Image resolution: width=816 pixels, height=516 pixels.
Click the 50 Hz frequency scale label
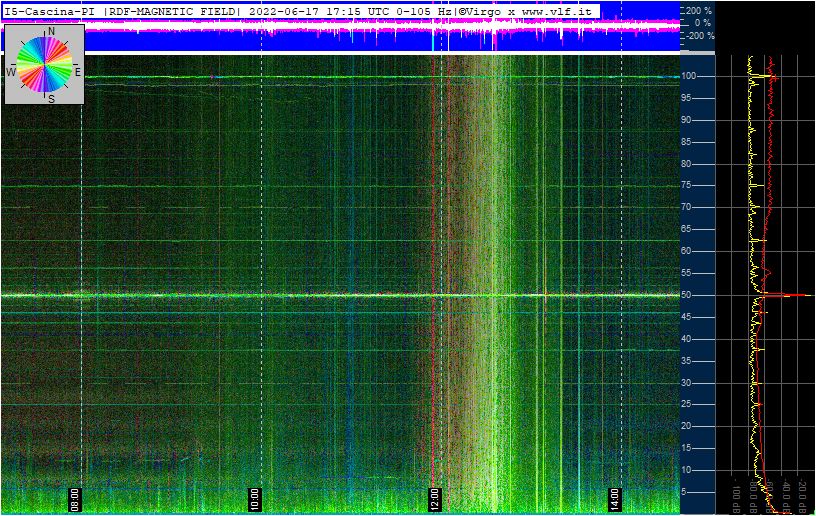(688, 296)
